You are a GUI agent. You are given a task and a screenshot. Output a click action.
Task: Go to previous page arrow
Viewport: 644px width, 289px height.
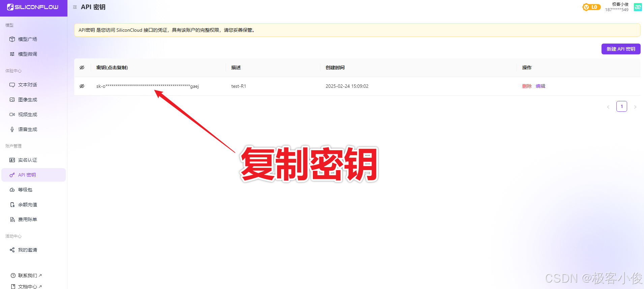pyautogui.click(x=608, y=107)
